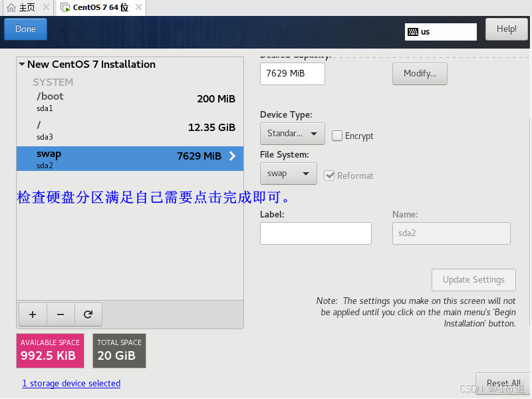Click the desired capacity field 7629 MiB
The height and width of the screenshot is (399, 532).
tap(292, 74)
